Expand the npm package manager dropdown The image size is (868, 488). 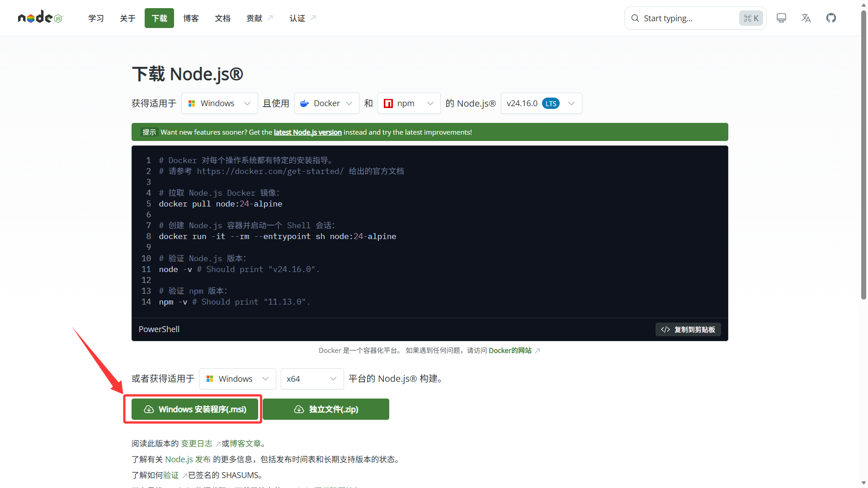[409, 103]
